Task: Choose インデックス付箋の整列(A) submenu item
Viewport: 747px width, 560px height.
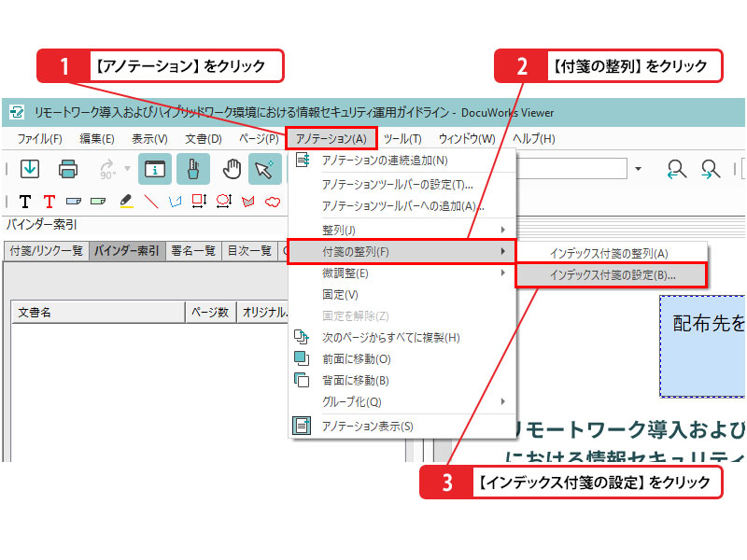Action: coord(612,253)
